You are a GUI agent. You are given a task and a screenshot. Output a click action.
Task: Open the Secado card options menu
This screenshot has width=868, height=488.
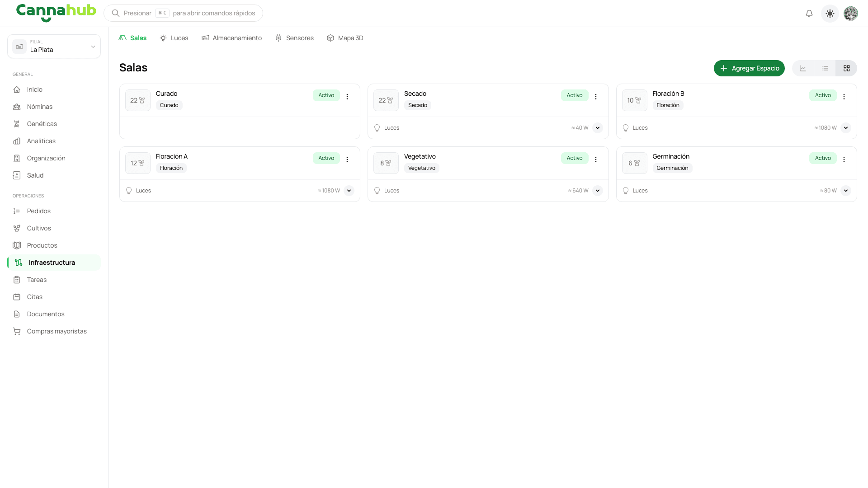596,97
